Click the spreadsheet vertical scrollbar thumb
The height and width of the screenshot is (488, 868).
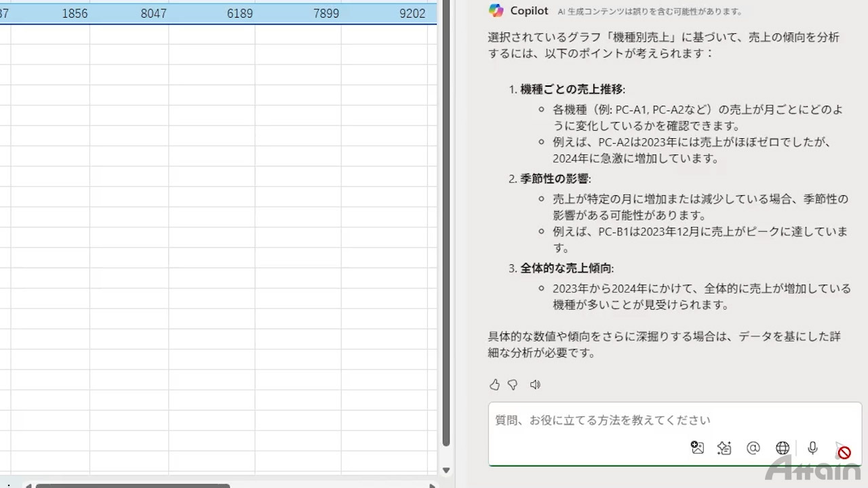click(x=446, y=224)
